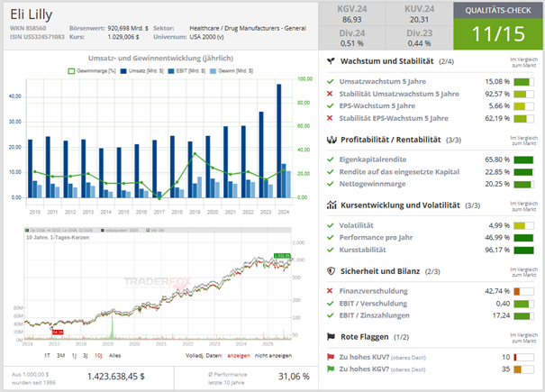Click the Sicherheit und Bilanz shield icon

331,270
